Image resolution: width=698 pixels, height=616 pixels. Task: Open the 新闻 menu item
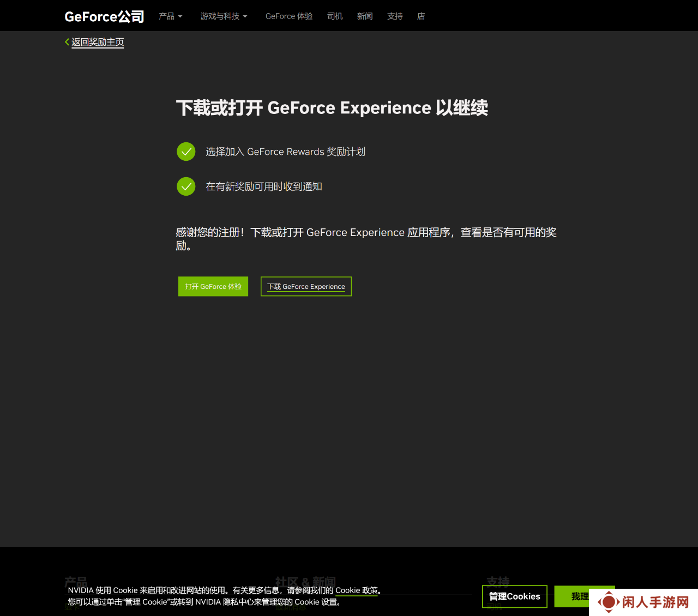(x=365, y=16)
